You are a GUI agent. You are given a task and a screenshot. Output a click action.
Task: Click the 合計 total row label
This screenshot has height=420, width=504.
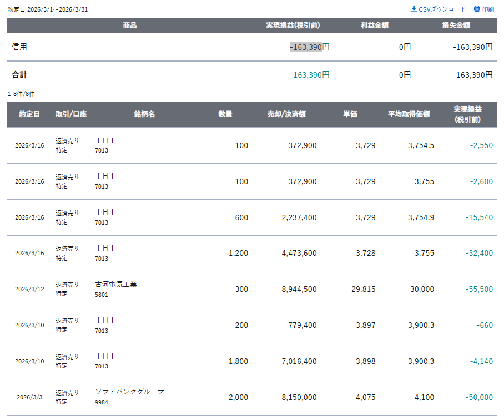(x=19, y=75)
